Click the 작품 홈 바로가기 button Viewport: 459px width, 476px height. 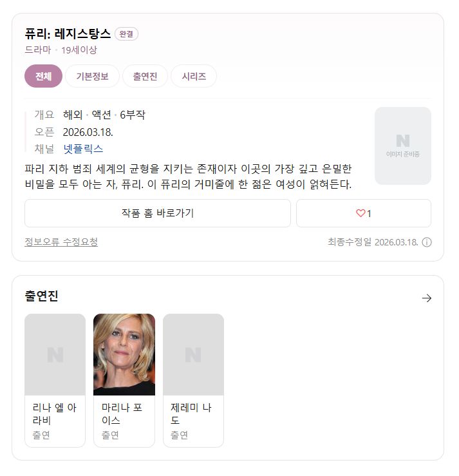(158, 213)
